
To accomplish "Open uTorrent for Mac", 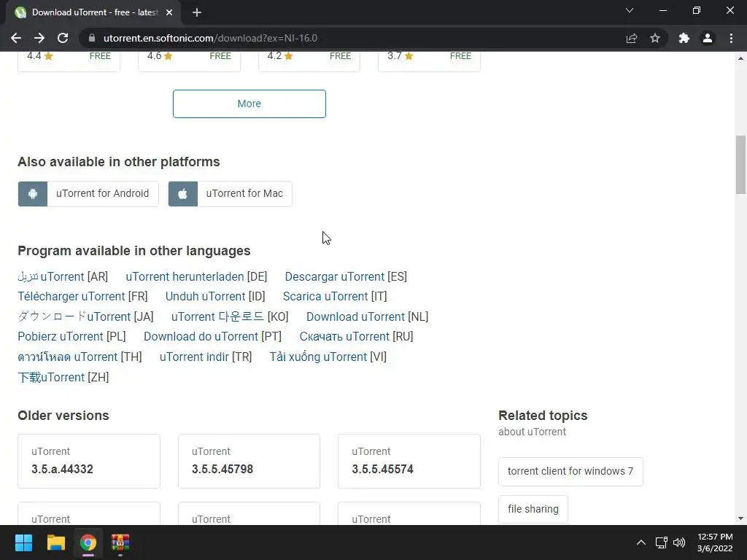I will (x=230, y=194).
